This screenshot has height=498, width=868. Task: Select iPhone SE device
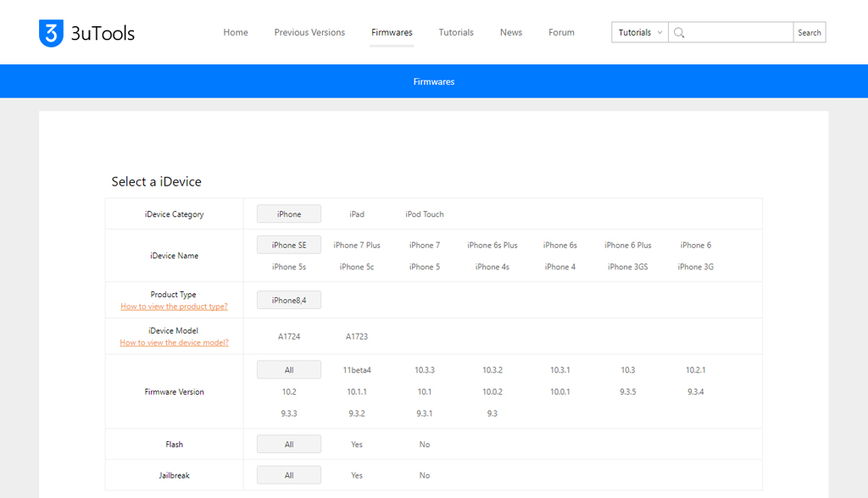pos(289,245)
